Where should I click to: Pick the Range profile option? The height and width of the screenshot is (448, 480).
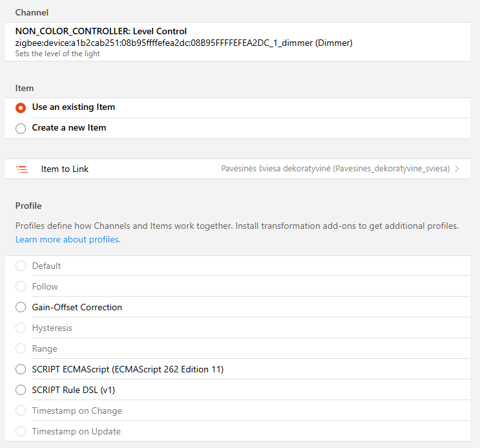pos(21,348)
